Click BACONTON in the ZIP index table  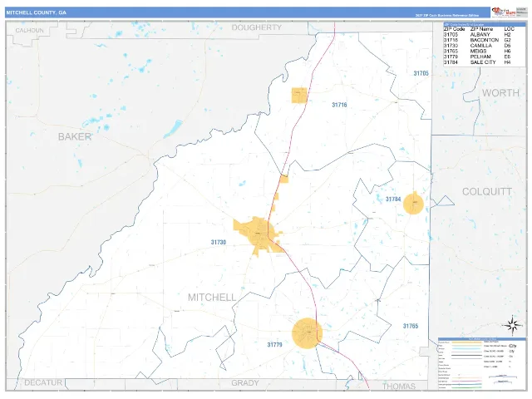click(485, 40)
